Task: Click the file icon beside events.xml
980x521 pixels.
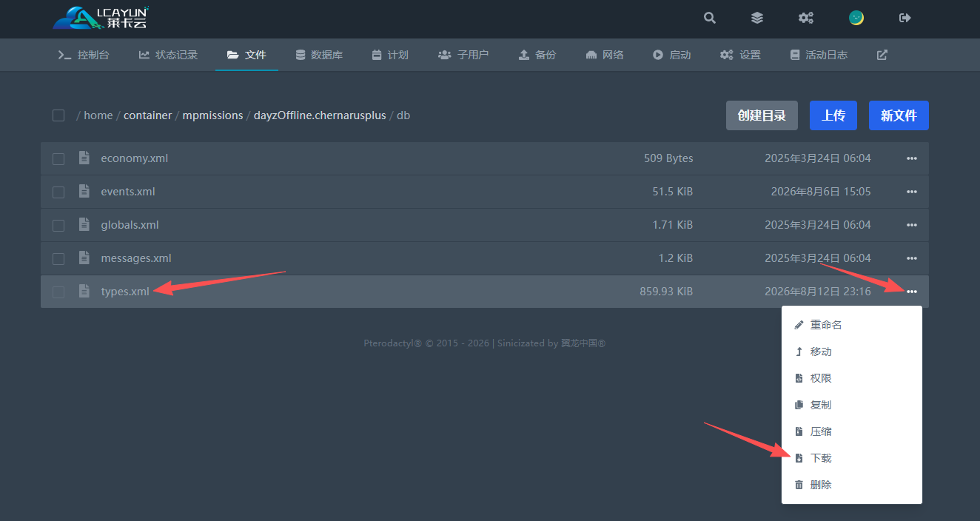Action: (x=84, y=191)
